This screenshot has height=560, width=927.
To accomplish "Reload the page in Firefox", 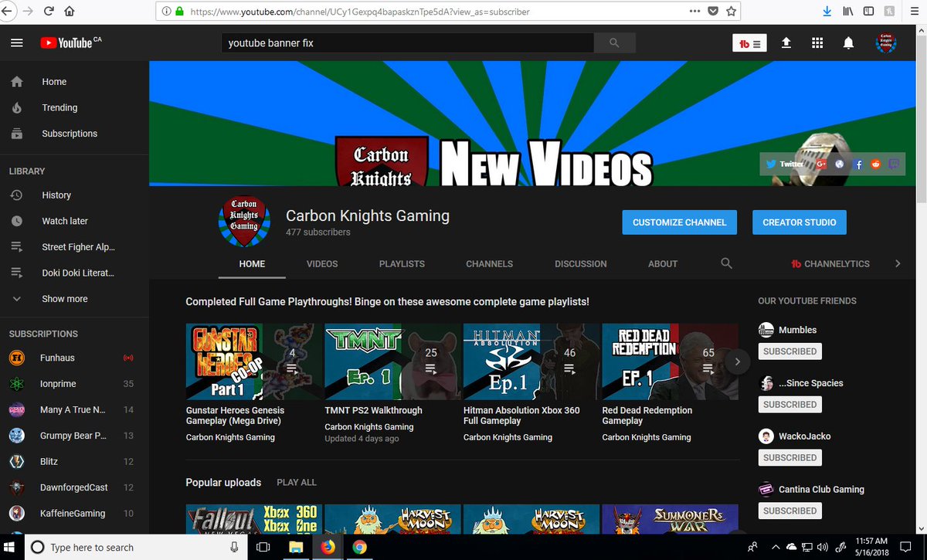I will pyautogui.click(x=49, y=12).
